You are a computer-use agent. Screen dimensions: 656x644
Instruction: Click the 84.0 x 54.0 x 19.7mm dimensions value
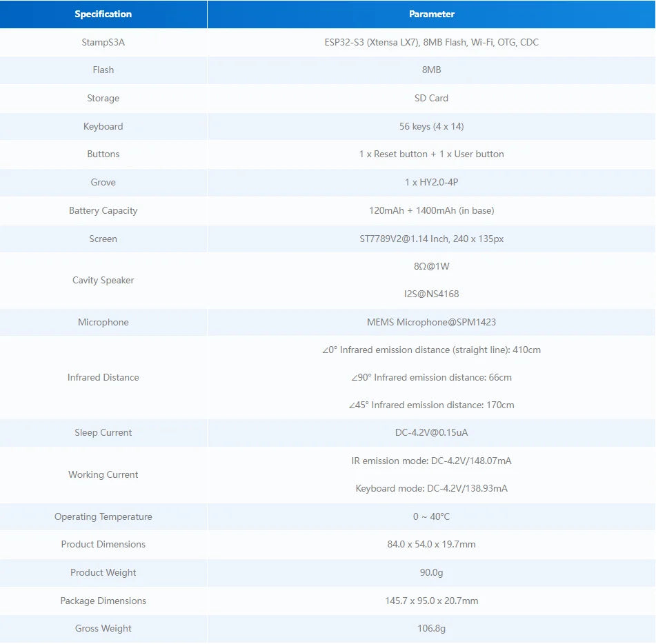(431, 544)
